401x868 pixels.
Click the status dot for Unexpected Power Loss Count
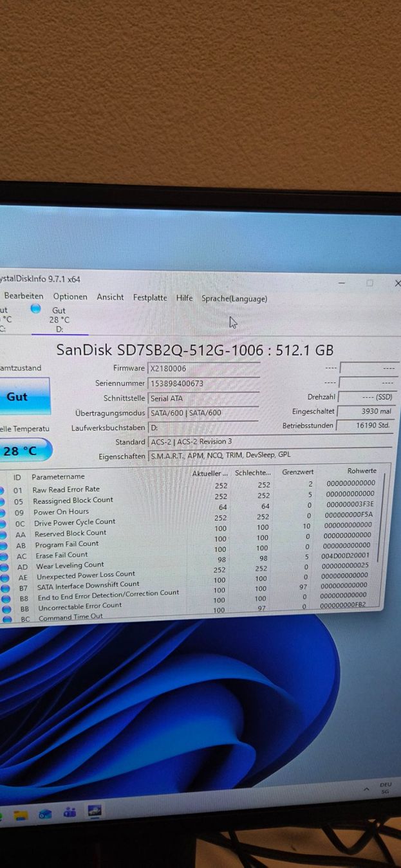pos(3,577)
